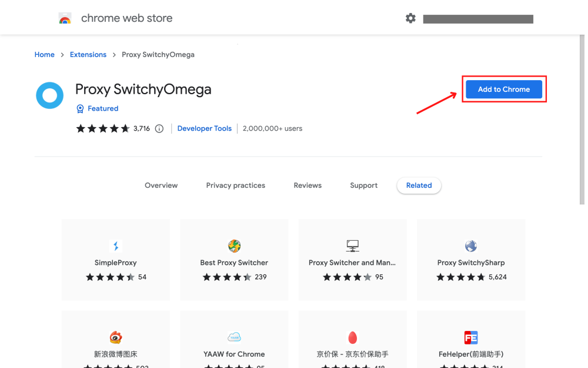The height and width of the screenshot is (368, 588).
Task: Select the Related tab
Action: point(419,185)
